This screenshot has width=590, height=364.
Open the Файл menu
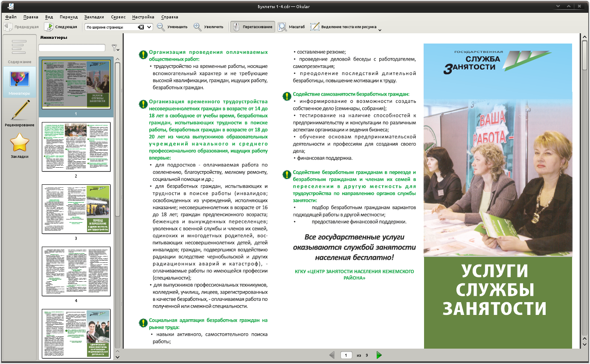11,17
